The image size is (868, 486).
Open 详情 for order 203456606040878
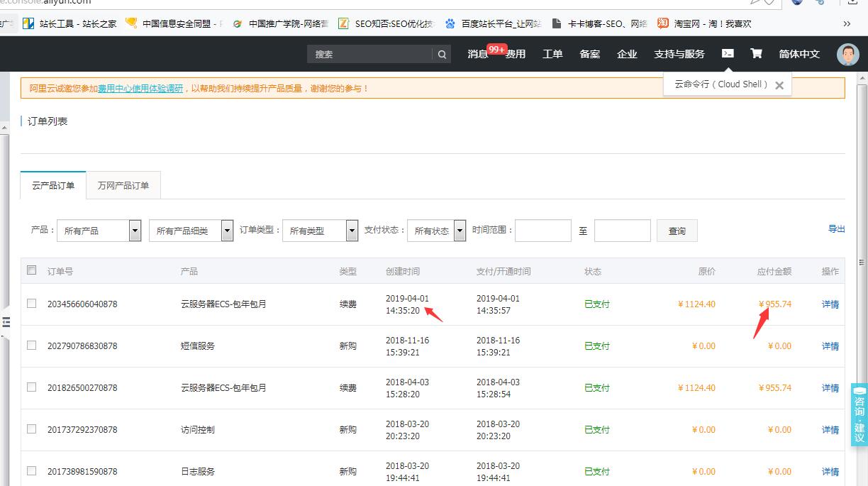coord(830,304)
